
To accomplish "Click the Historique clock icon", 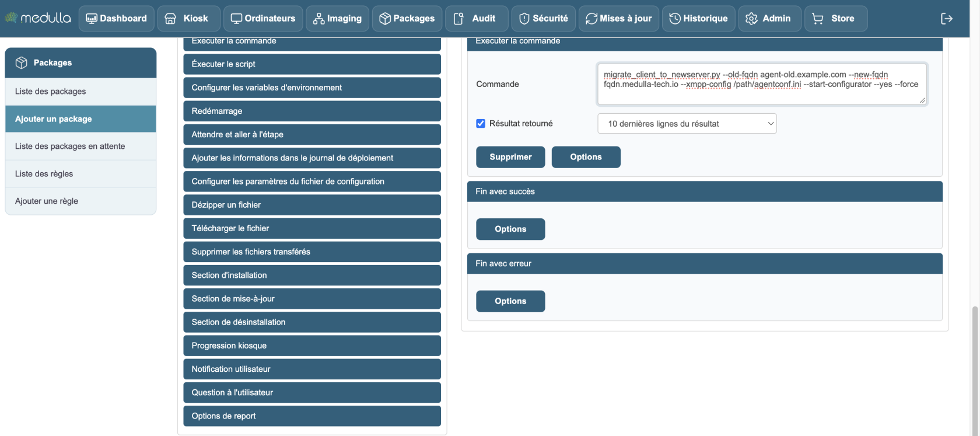I will tap(675, 19).
